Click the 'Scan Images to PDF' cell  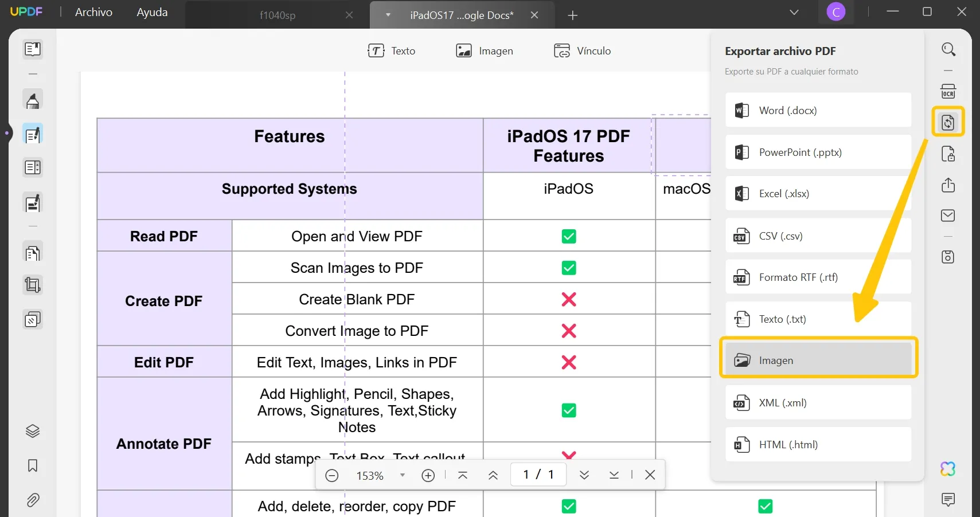357,268
